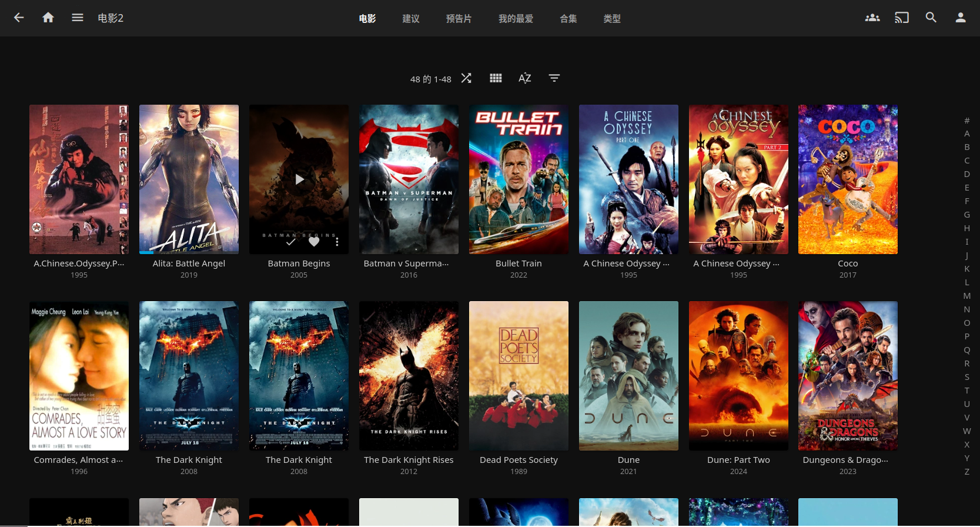Open the filter options
The width and height of the screenshot is (980, 527).
pos(554,78)
